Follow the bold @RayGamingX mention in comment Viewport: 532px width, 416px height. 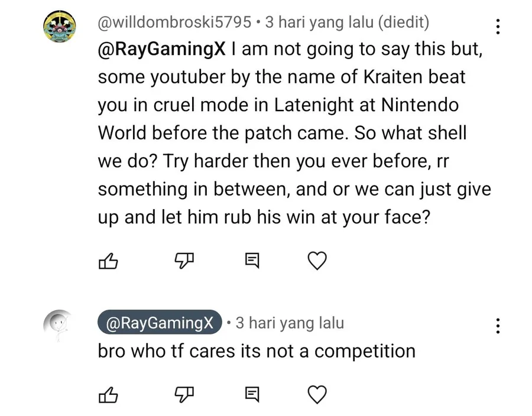coord(161,49)
